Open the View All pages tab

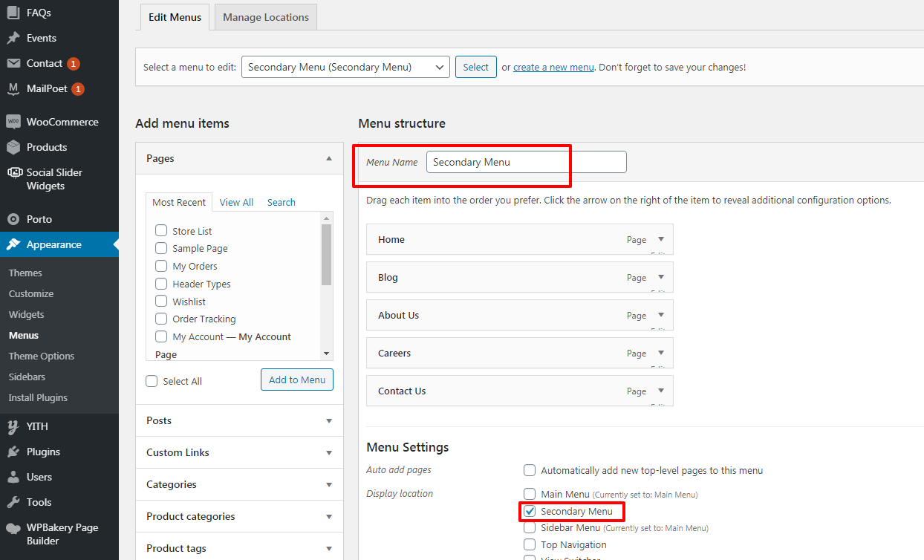pyautogui.click(x=236, y=202)
